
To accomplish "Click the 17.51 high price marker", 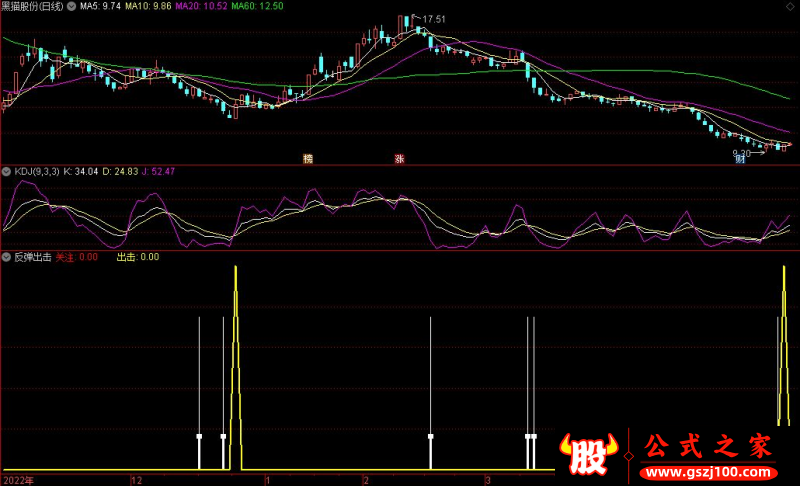I will 431,19.
